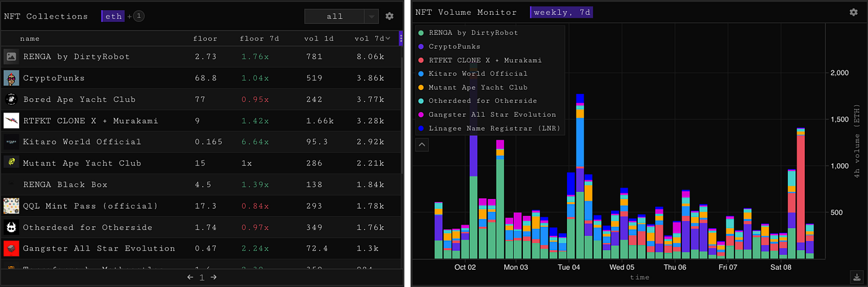Open CryptoPunks collection name

pyautogui.click(x=54, y=78)
